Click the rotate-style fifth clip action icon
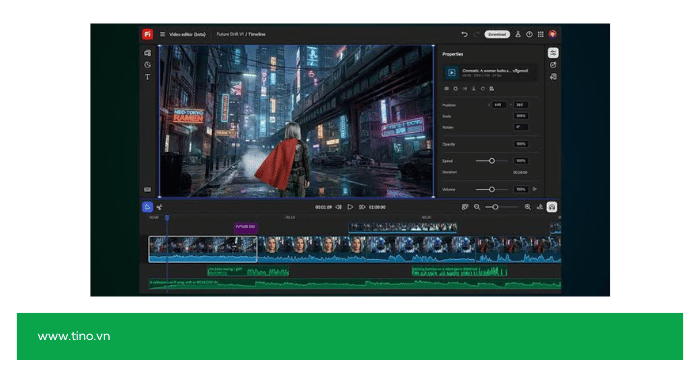Screen dimensions: 700x375 click(x=483, y=88)
